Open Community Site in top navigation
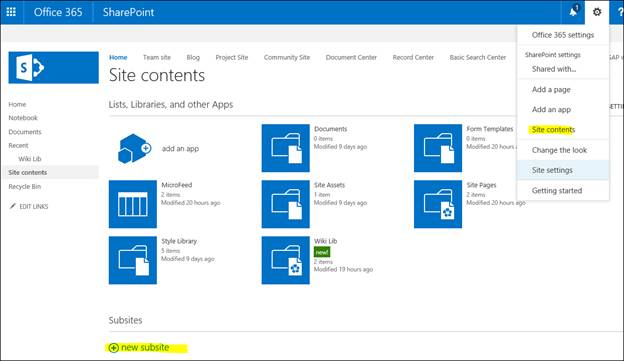Screen dimensions: 624x361 click(x=287, y=57)
